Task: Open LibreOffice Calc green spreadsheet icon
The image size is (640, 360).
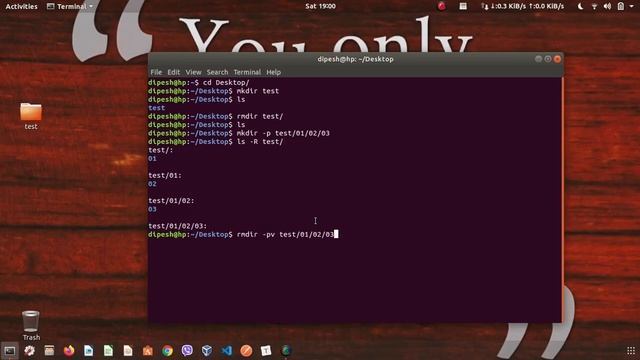Action: (x=108, y=351)
